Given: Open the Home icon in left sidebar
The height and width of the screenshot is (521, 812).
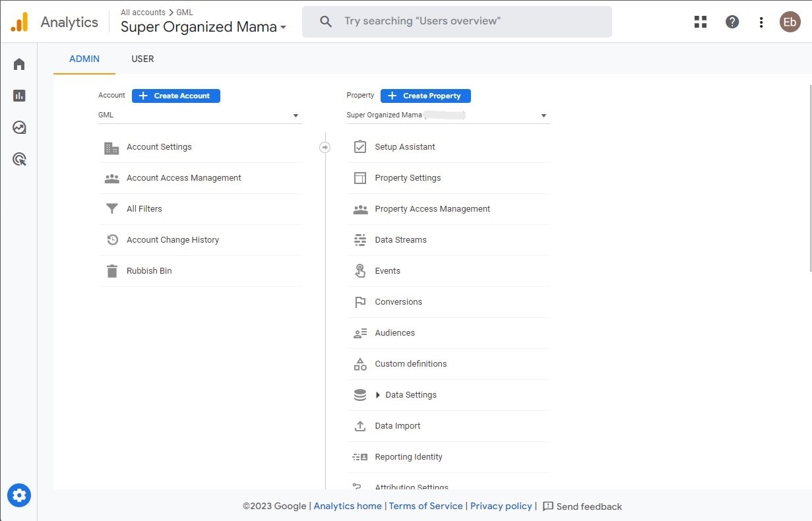Looking at the screenshot, I should click(19, 64).
